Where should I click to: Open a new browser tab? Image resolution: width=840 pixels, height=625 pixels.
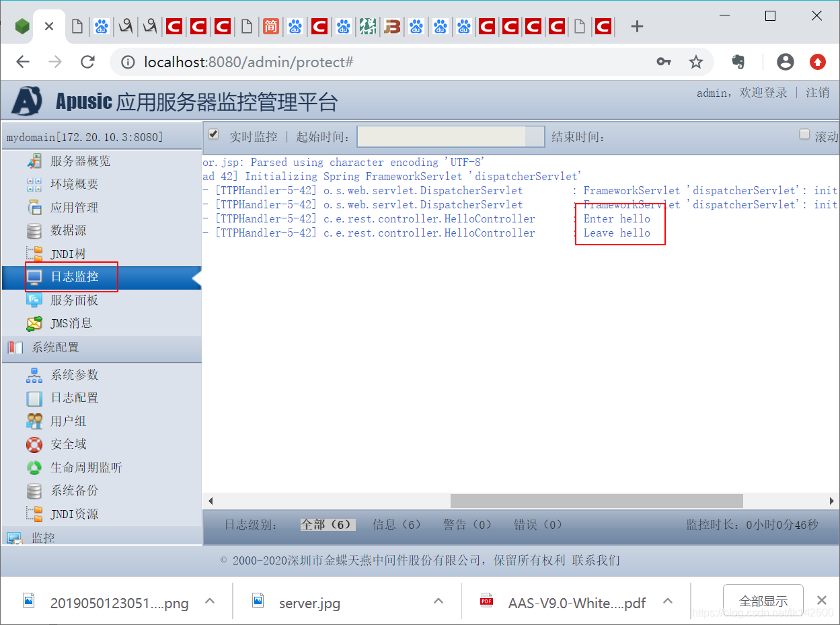638,26
